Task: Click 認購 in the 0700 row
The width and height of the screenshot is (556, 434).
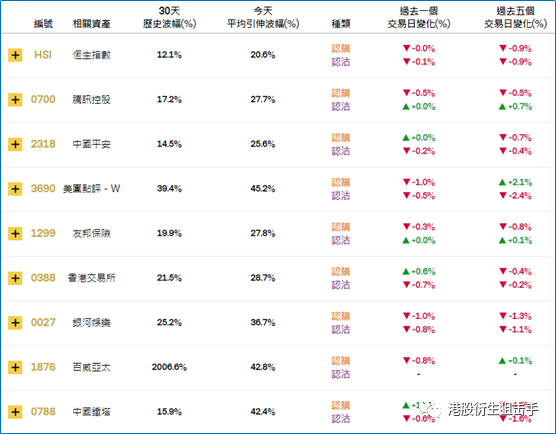Action: [x=341, y=93]
